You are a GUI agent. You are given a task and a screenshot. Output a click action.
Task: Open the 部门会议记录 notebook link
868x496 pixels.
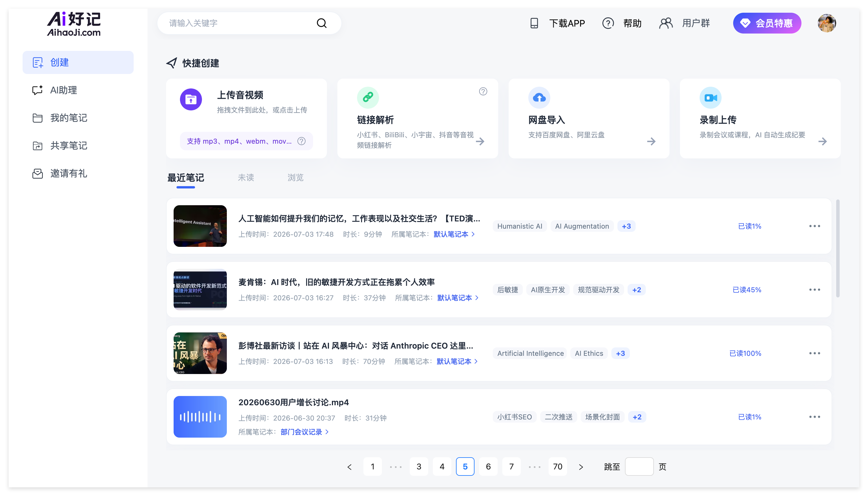click(304, 432)
